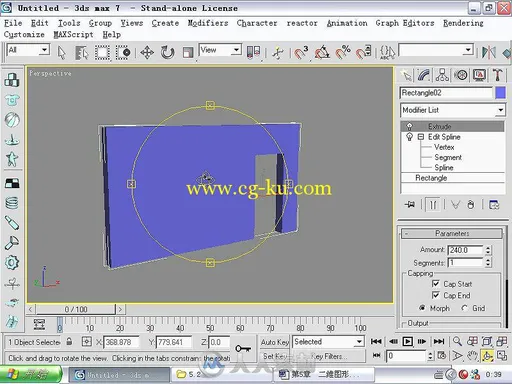
Task: Click the Amount value field
Action: tap(465, 250)
